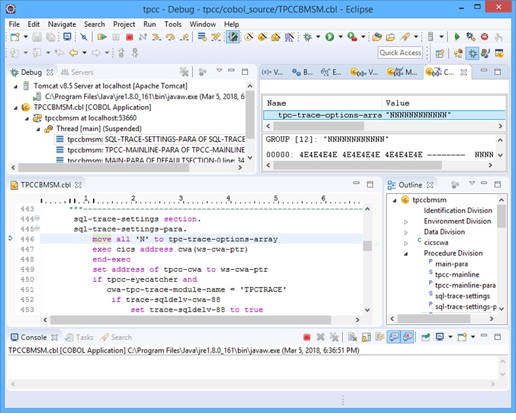The image size is (516, 420).
Task: Toggle Show Console When Standard Error Changes
Action: pyautogui.click(x=407, y=337)
